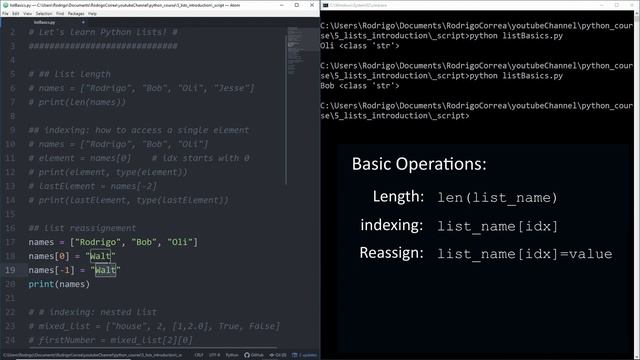
Task: Click the comment "# ## list length" on line 5
Action: [70, 74]
